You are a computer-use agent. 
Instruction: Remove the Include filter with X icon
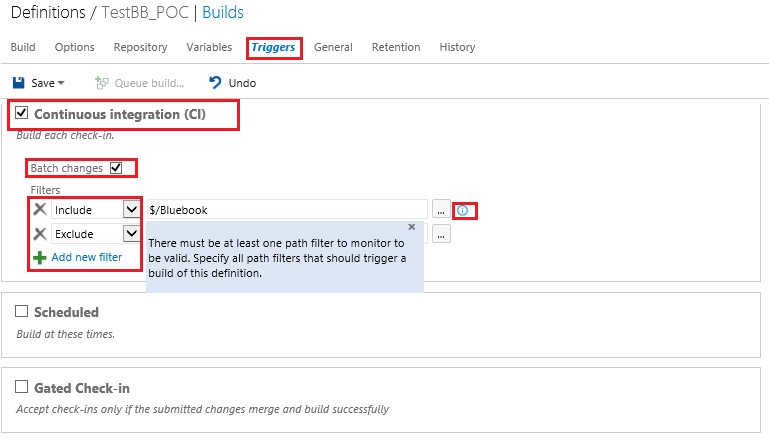point(40,209)
